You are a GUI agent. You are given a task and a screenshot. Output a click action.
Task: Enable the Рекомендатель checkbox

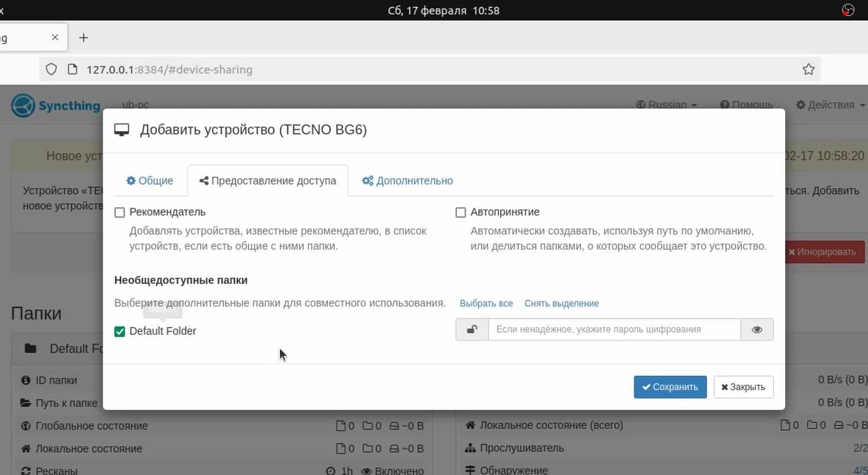(120, 213)
